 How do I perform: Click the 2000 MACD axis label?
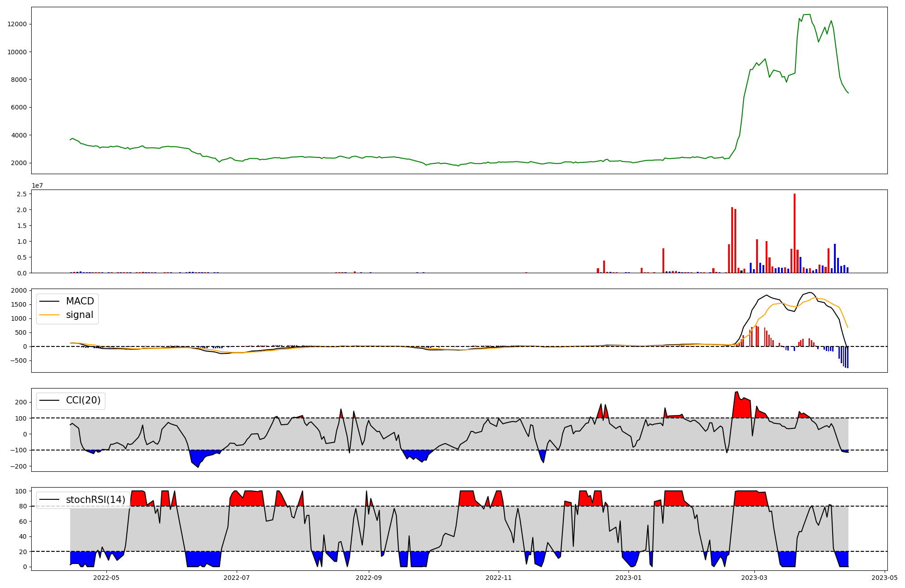(19, 290)
